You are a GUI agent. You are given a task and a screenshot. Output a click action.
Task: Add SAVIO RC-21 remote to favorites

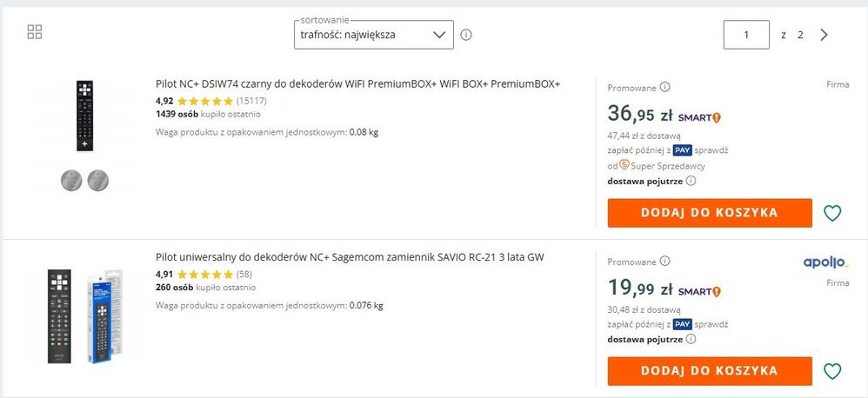point(832,371)
